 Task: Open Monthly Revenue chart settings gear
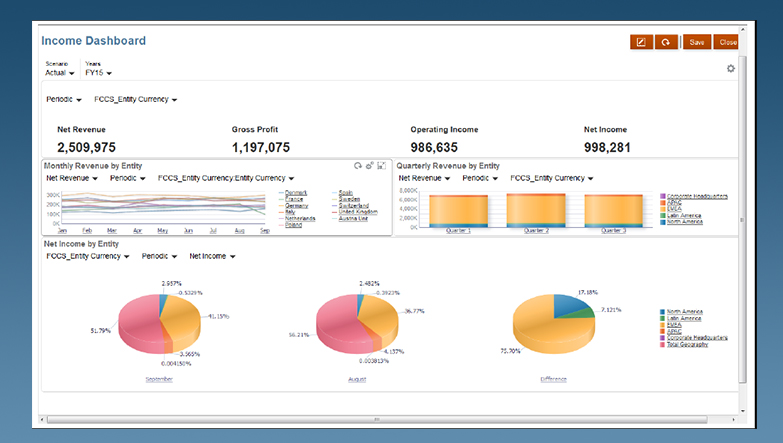[369, 165]
